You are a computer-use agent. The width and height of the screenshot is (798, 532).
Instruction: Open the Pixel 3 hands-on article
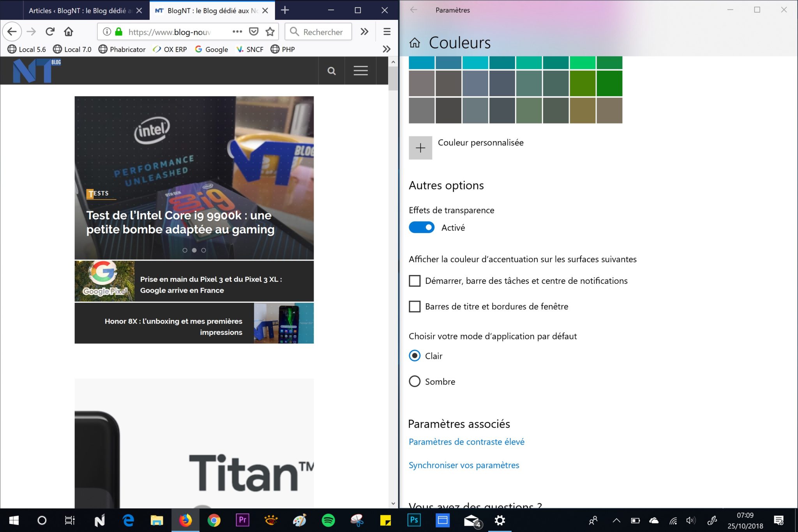(194, 281)
